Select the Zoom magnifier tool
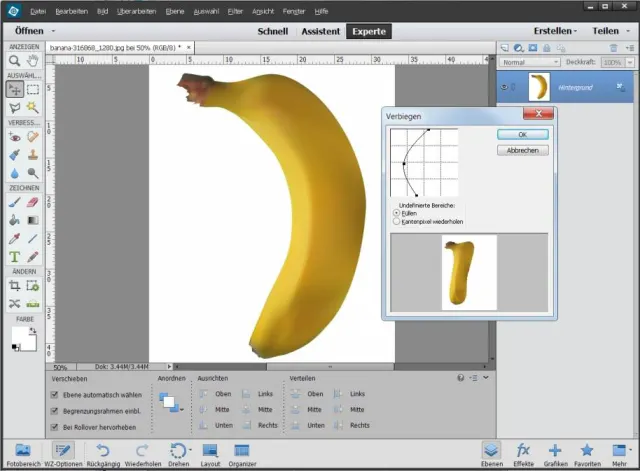 [14, 61]
